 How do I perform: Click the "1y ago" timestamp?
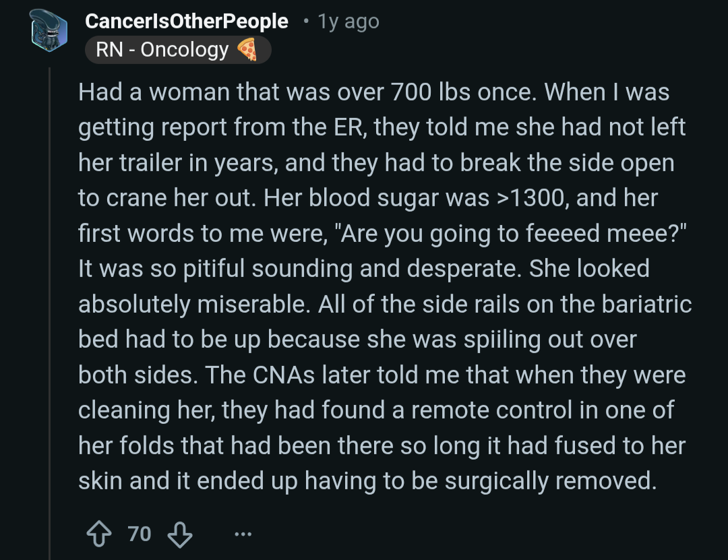[348, 21]
